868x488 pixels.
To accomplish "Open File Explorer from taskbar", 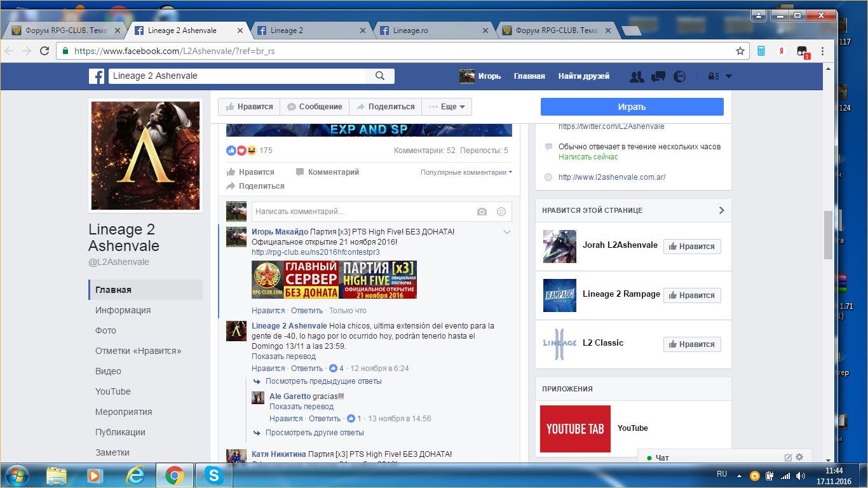I will [x=57, y=475].
